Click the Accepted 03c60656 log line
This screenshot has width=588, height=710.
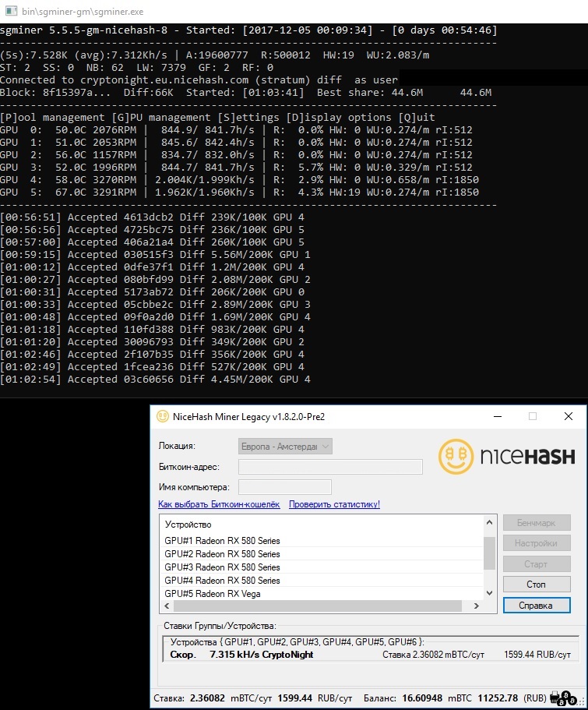tap(155, 380)
